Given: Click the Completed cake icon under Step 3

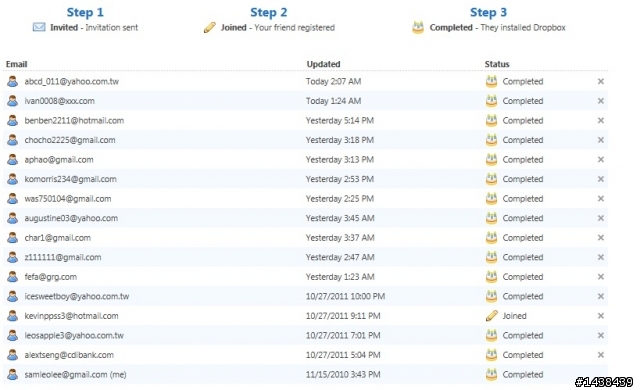Looking at the screenshot, I should pyautogui.click(x=418, y=27).
